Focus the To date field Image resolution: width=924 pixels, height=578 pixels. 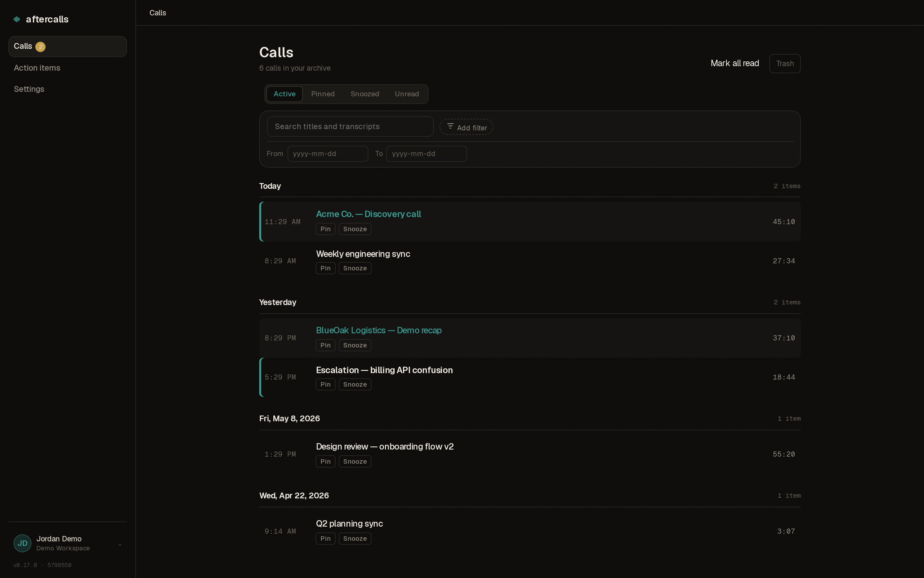coord(426,154)
